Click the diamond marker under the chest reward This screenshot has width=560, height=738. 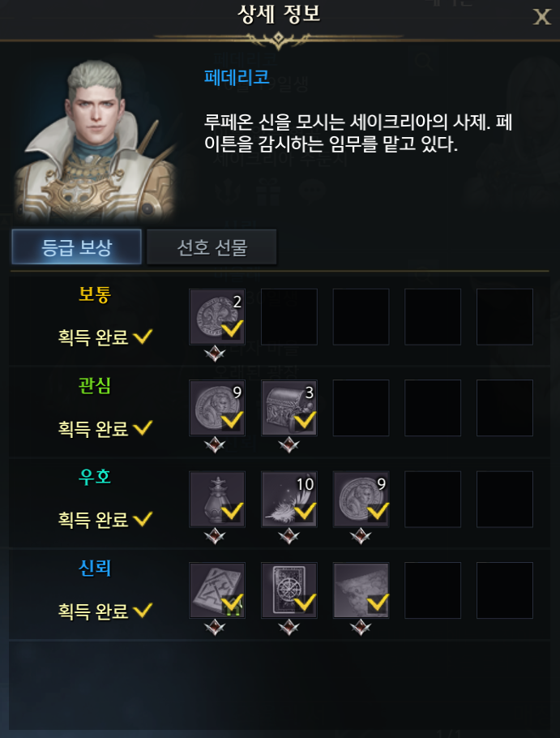[289, 444]
